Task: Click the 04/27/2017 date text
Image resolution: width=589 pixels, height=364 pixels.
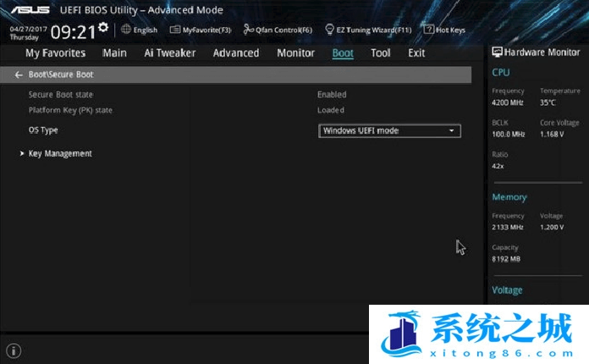Action: [x=28, y=29]
